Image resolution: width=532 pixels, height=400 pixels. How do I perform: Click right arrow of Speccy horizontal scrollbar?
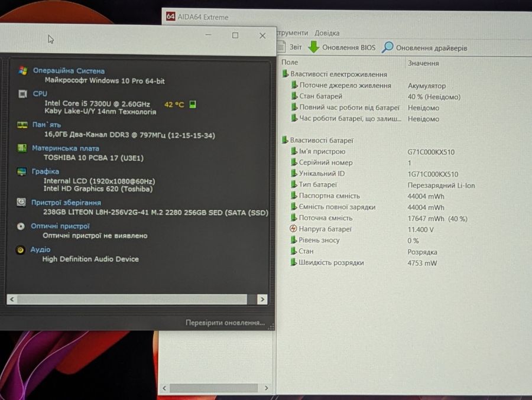click(262, 299)
